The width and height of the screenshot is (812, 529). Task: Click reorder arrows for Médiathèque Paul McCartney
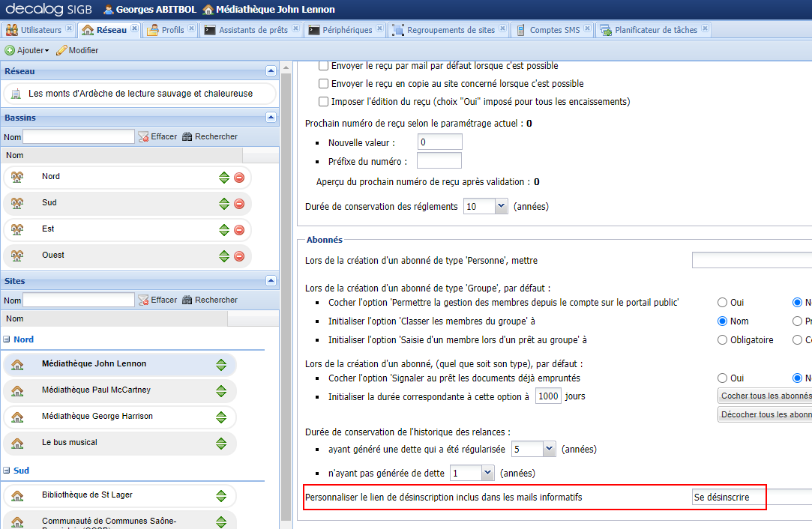pos(221,391)
